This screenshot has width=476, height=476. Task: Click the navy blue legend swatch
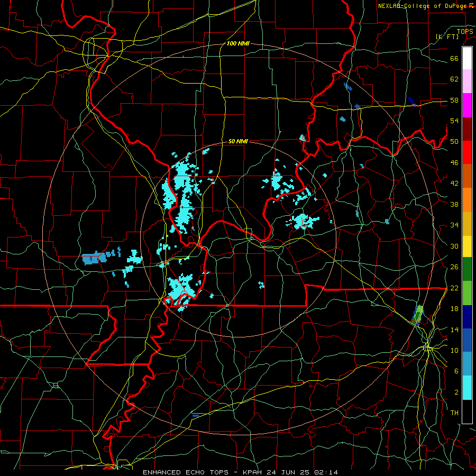467,317
